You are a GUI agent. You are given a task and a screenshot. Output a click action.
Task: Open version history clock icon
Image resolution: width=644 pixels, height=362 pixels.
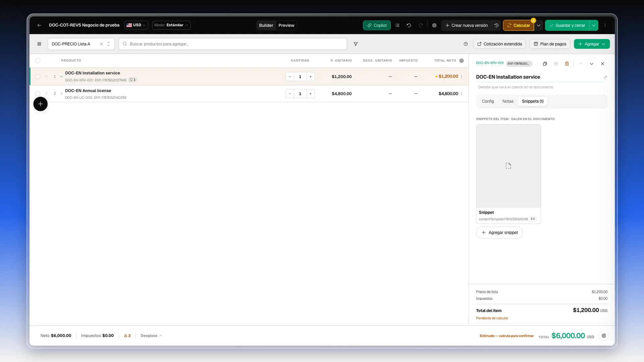[x=496, y=25]
